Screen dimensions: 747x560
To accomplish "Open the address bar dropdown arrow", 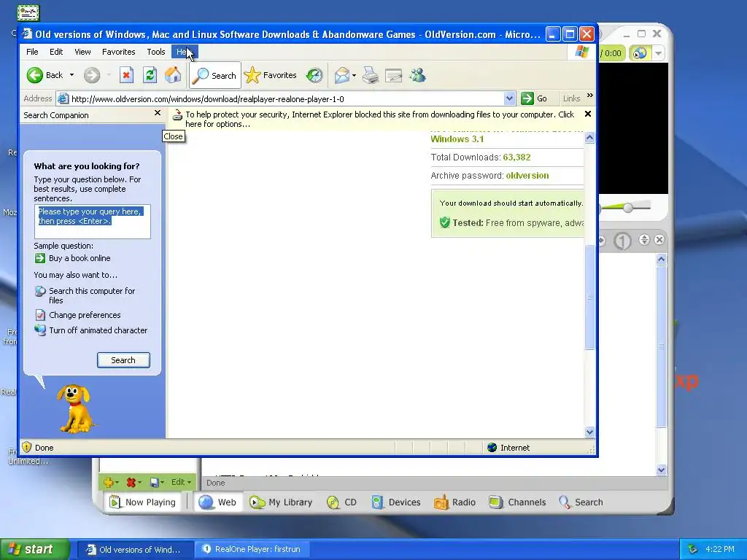I will 509,98.
